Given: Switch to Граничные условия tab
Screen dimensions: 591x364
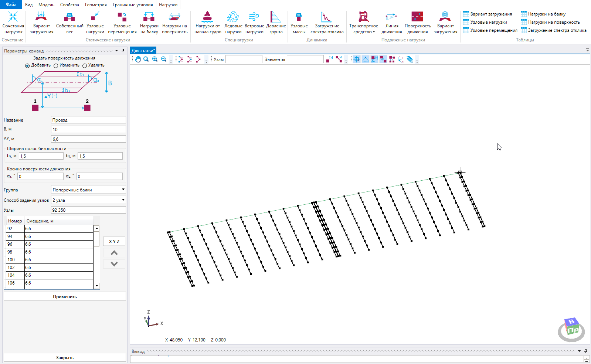Looking at the screenshot, I should point(133,5).
